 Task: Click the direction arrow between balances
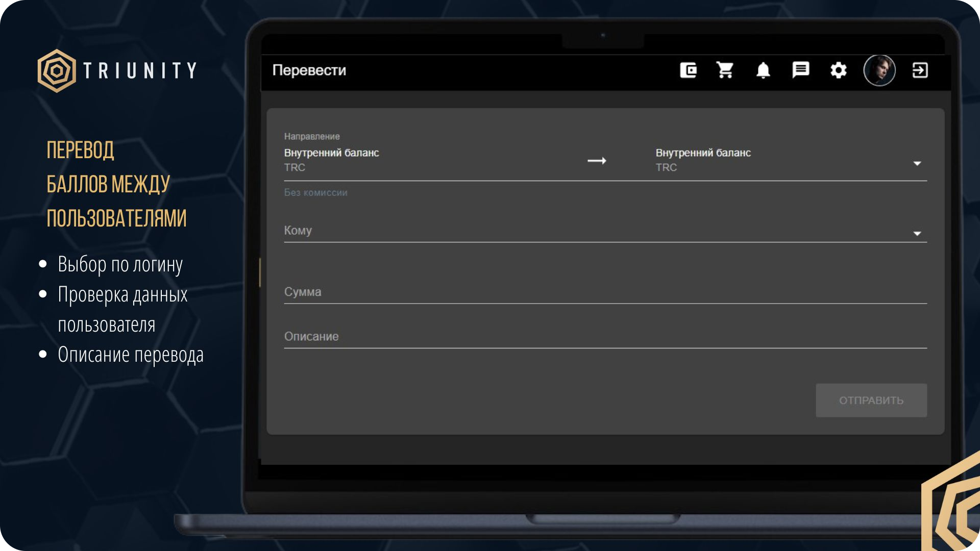click(597, 161)
